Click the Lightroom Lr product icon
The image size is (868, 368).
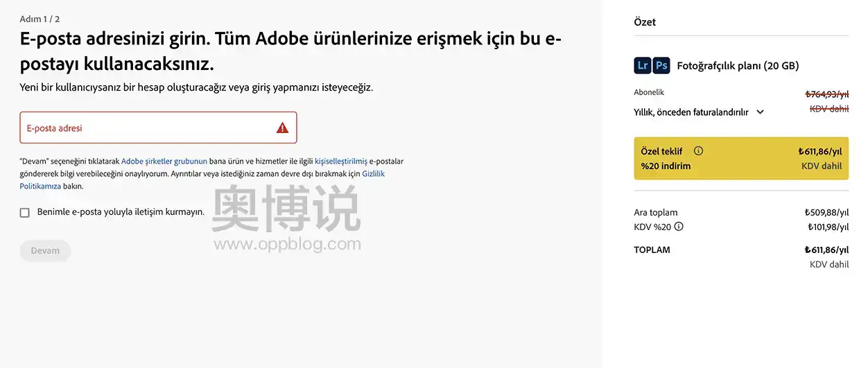(643, 66)
